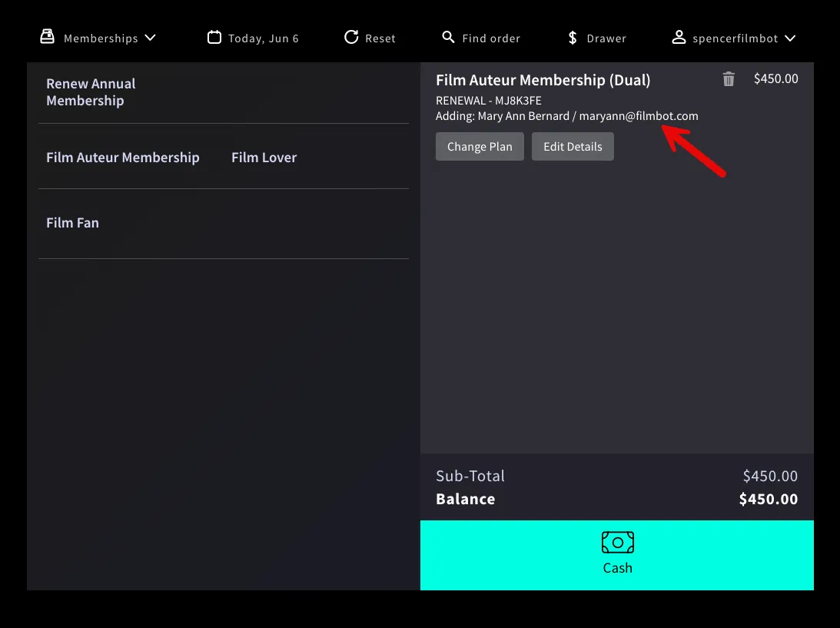This screenshot has height=628, width=840.
Task: Select the Reset label in header
Action: (x=380, y=38)
